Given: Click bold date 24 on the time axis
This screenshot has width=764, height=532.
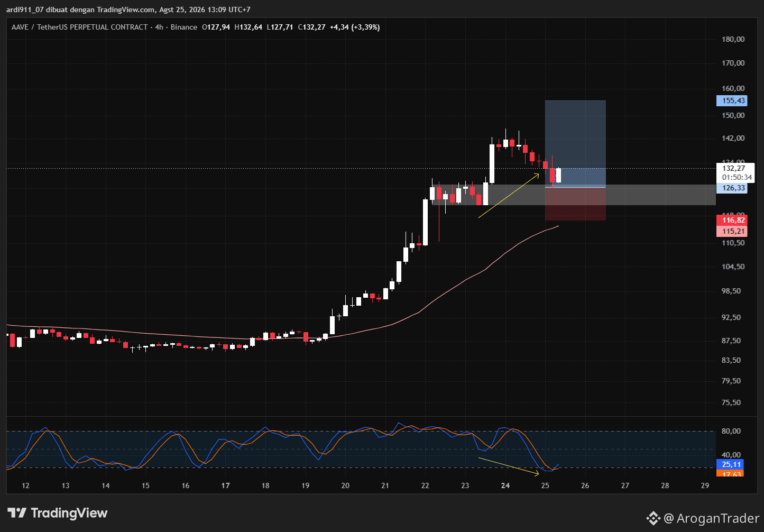Looking at the screenshot, I should [x=505, y=485].
